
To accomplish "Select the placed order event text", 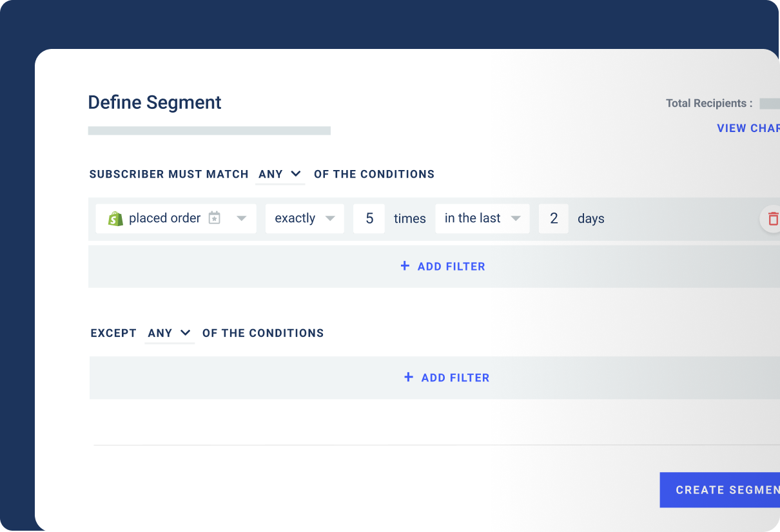I will click(165, 218).
